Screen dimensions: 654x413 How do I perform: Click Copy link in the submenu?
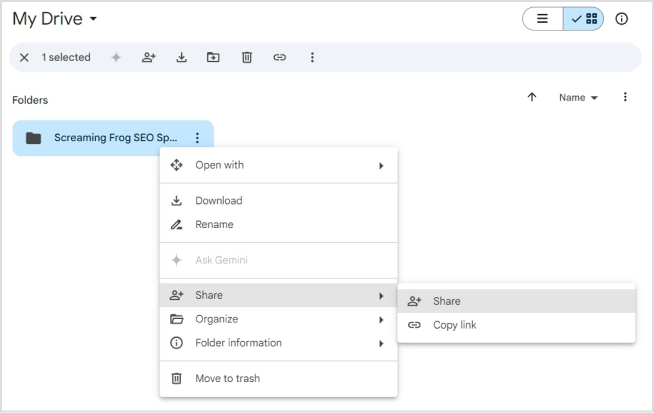pyautogui.click(x=516, y=325)
